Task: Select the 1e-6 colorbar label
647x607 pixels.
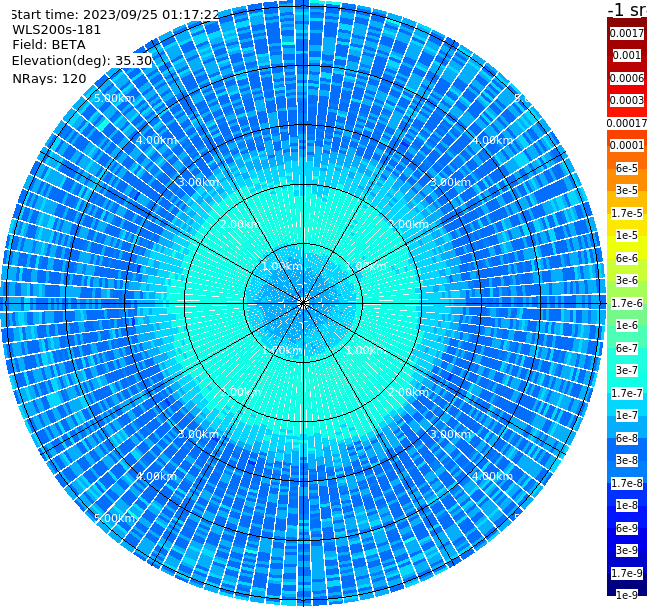Action: (627, 325)
